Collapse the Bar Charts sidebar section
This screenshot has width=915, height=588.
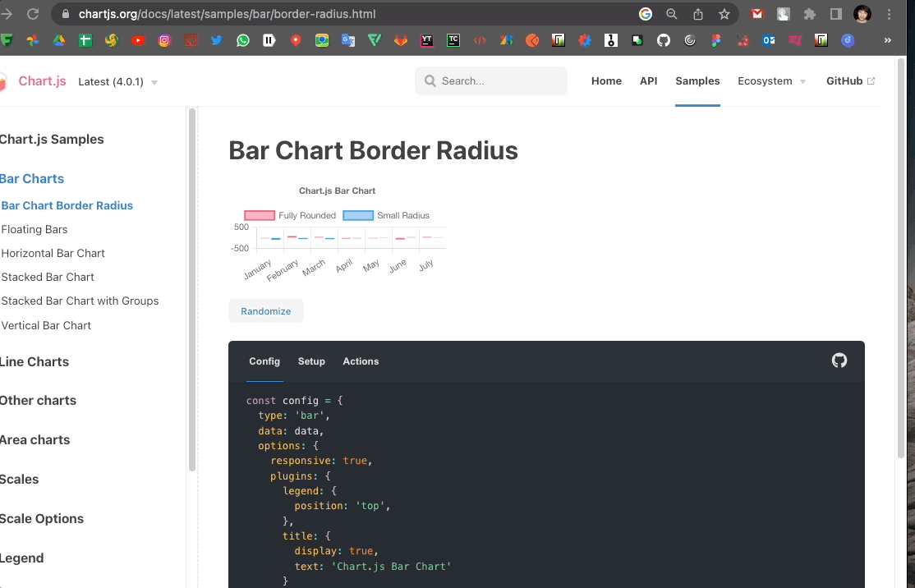coord(32,178)
